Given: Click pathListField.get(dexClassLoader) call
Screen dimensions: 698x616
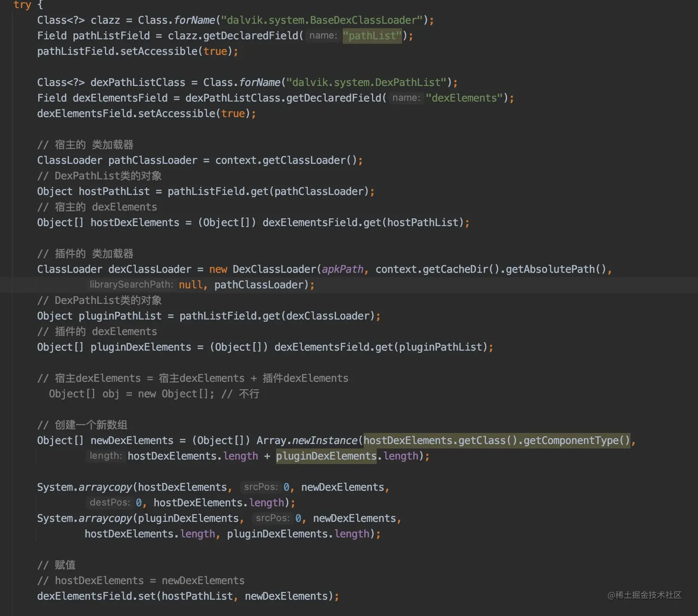Looking at the screenshot, I should point(277,316).
